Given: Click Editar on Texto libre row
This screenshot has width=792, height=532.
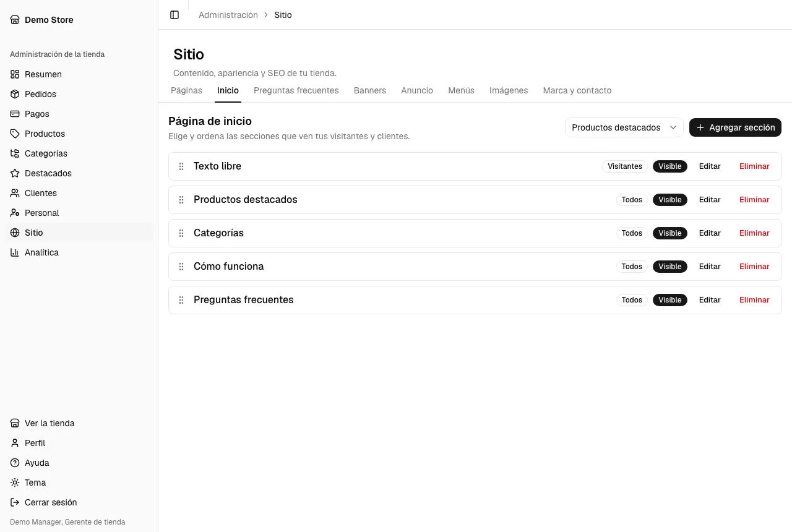Looking at the screenshot, I should (x=710, y=166).
